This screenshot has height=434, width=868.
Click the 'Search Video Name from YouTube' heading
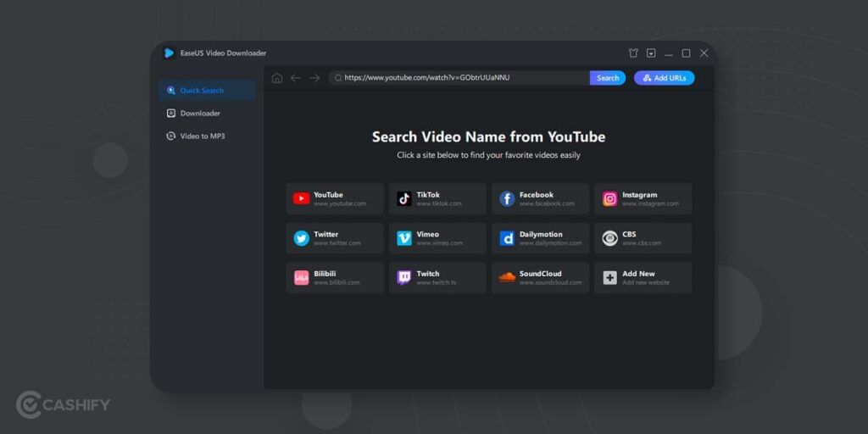click(x=489, y=136)
